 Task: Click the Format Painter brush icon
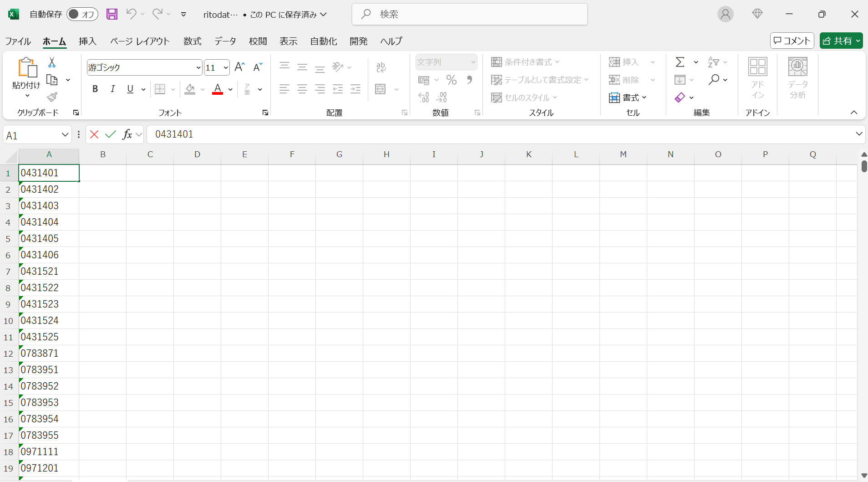(x=52, y=97)
